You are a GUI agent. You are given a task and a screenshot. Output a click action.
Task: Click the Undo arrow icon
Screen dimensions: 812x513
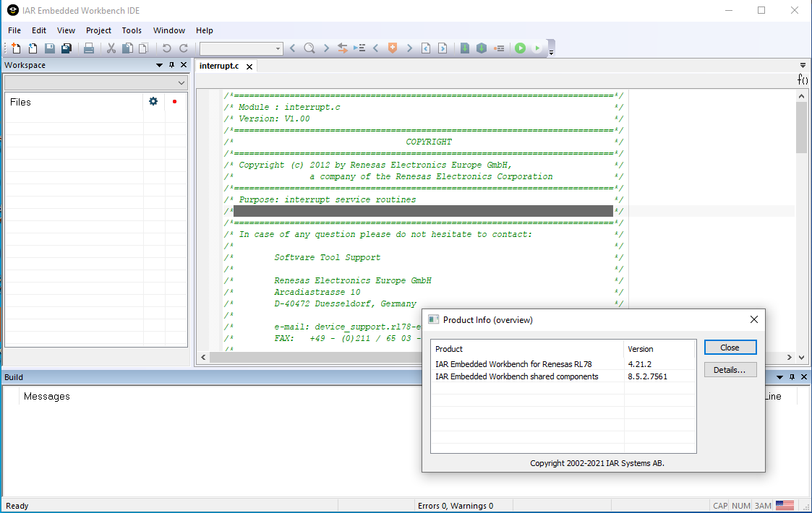tap(166, 48)
